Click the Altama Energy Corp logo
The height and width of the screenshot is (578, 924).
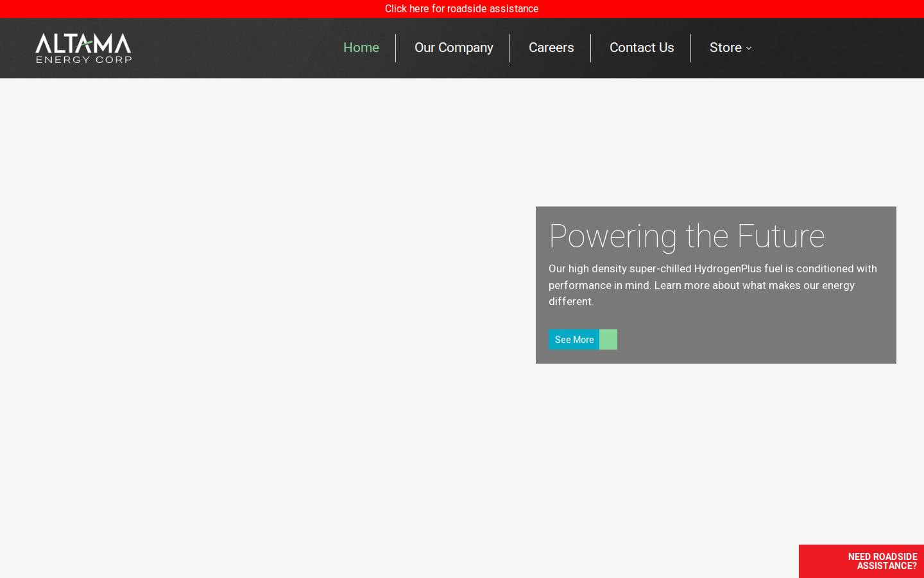tap(83, 48)
